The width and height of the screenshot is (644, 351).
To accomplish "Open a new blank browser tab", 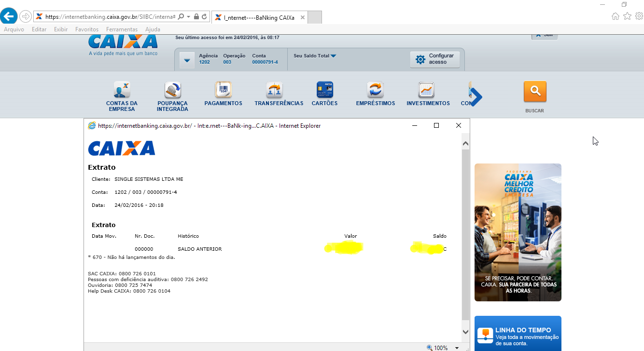I will [x=315, y=17].
